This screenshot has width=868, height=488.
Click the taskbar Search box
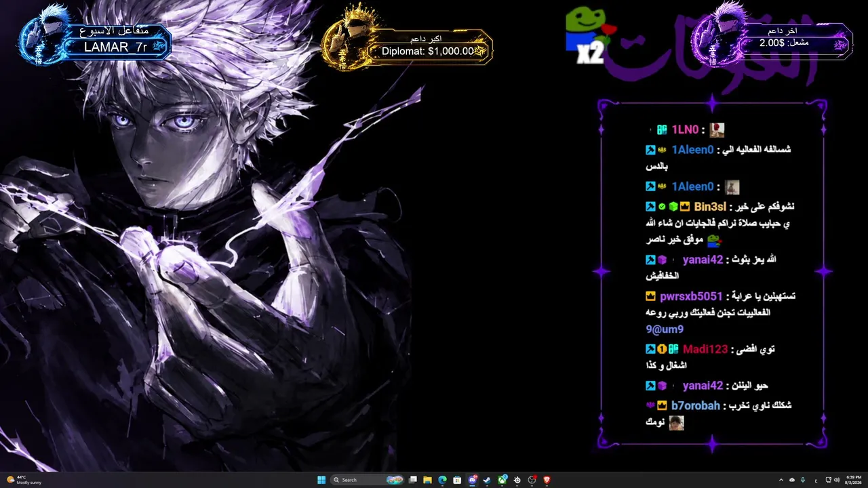tap(367, 480)
